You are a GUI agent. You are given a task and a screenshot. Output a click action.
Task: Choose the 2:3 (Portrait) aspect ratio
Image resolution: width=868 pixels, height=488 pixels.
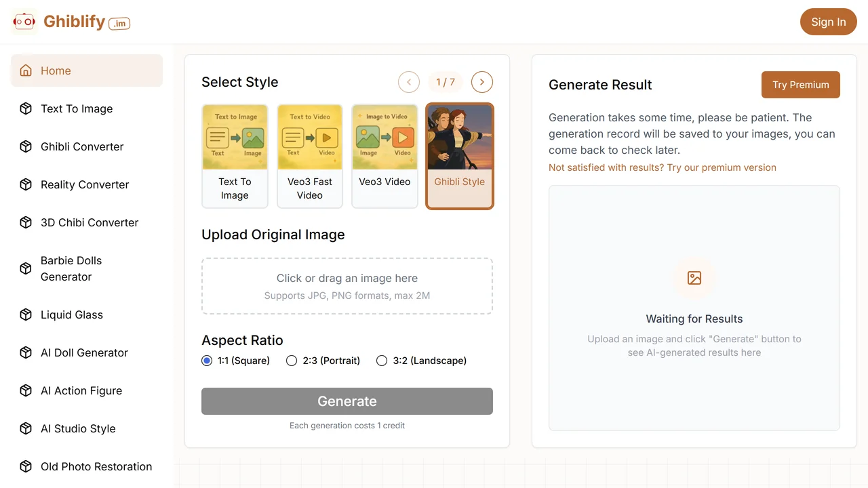coord(292,361)
